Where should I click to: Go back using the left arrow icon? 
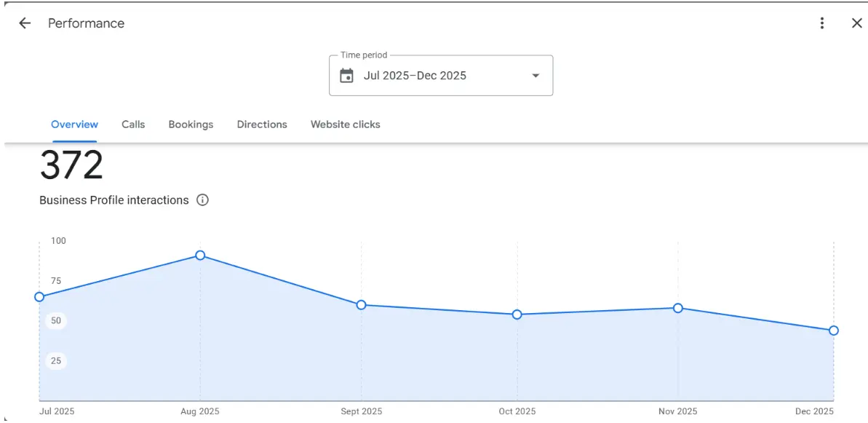coord(24,23)
